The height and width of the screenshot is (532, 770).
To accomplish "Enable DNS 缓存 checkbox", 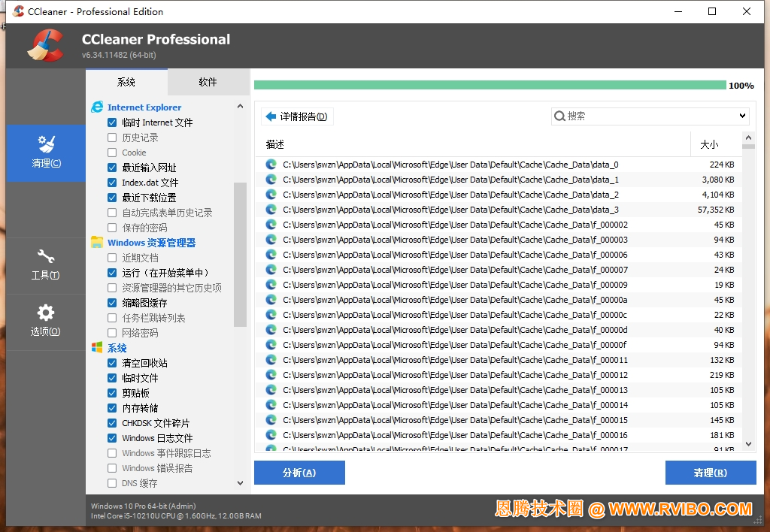I will tap(112, 483).
